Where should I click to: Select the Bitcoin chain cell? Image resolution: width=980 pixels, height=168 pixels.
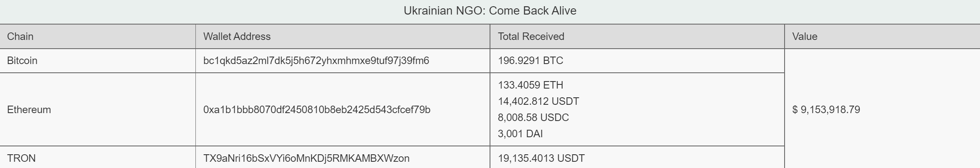98,61
